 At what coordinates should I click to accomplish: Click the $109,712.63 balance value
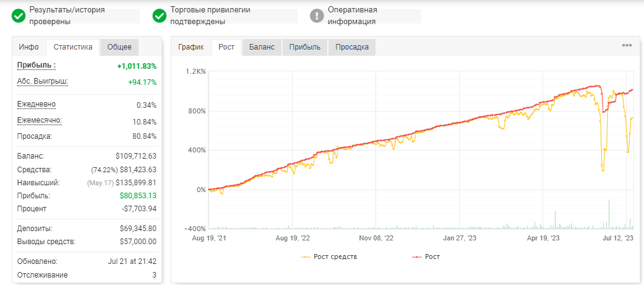(136, 156)
